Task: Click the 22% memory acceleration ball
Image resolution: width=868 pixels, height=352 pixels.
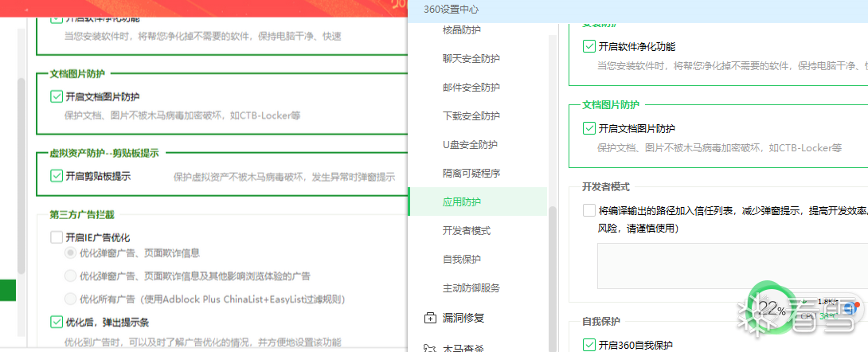Action: tap(771, 308)
